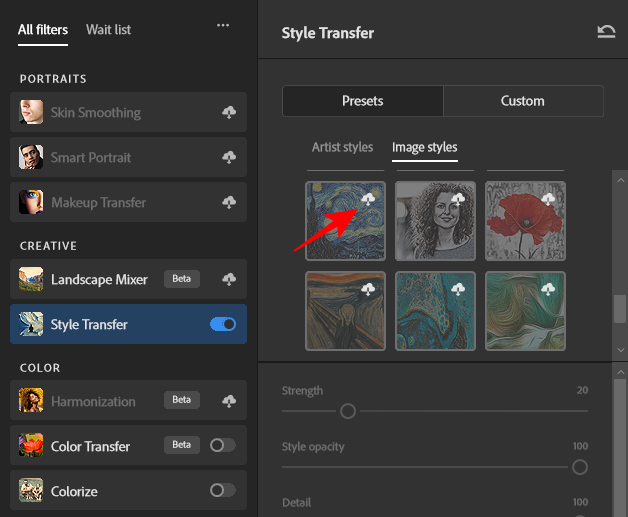Select the Skin Smoothing filter row
Image resolution: width=628 pixels, height=517 pixels.
tap(129, 112)
